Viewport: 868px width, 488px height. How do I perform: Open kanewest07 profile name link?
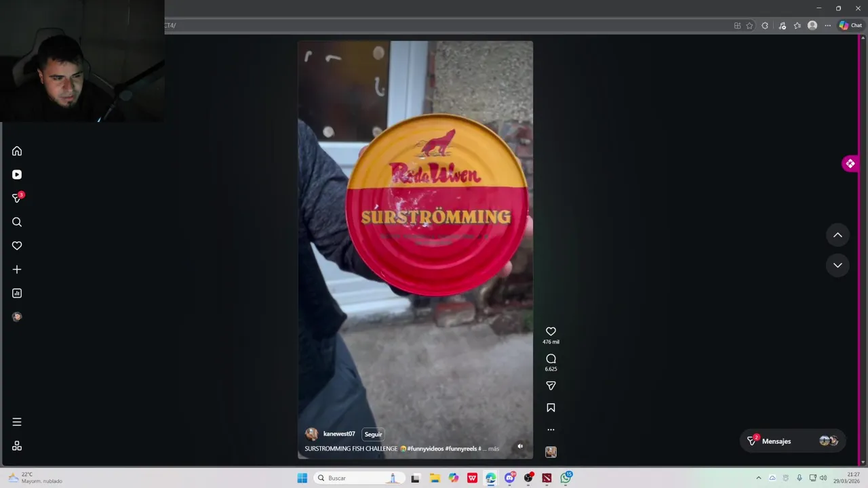coord(339,434)
